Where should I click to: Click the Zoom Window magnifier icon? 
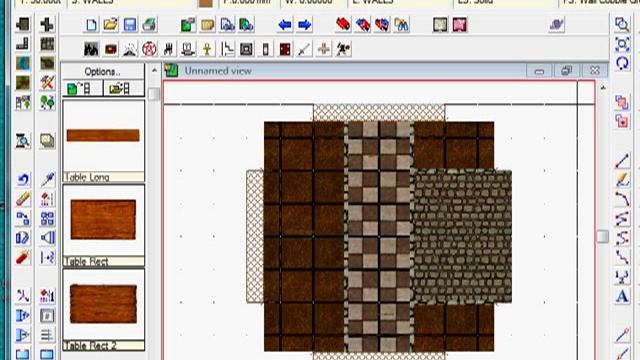(622, 24)
